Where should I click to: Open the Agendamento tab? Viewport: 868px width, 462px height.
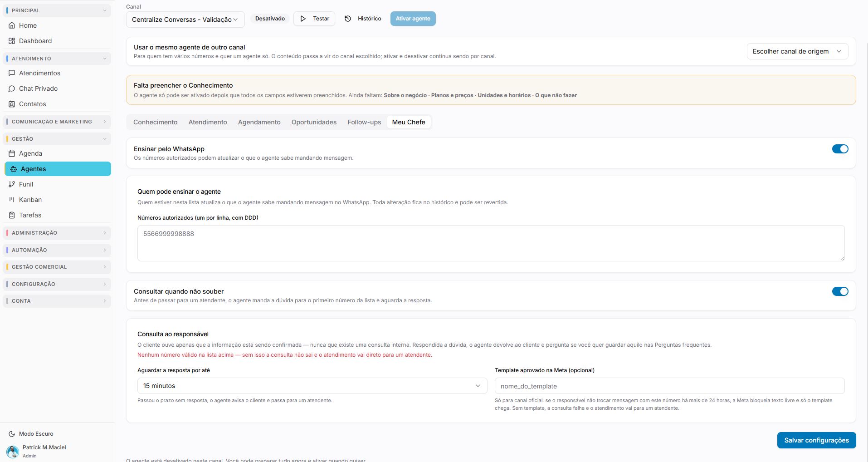pyautogui.click(x=259, y=122)
